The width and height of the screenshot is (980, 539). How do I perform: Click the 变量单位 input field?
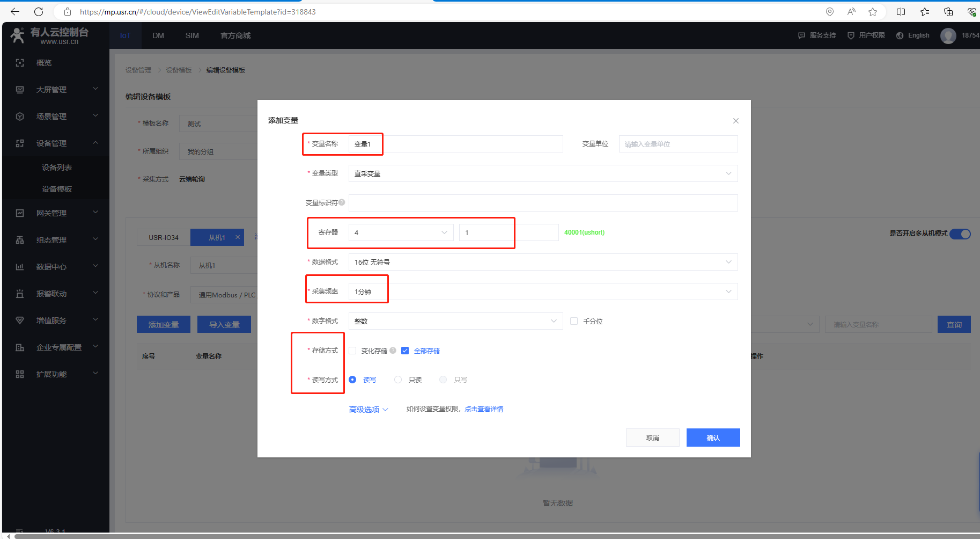tap(677, 144)
